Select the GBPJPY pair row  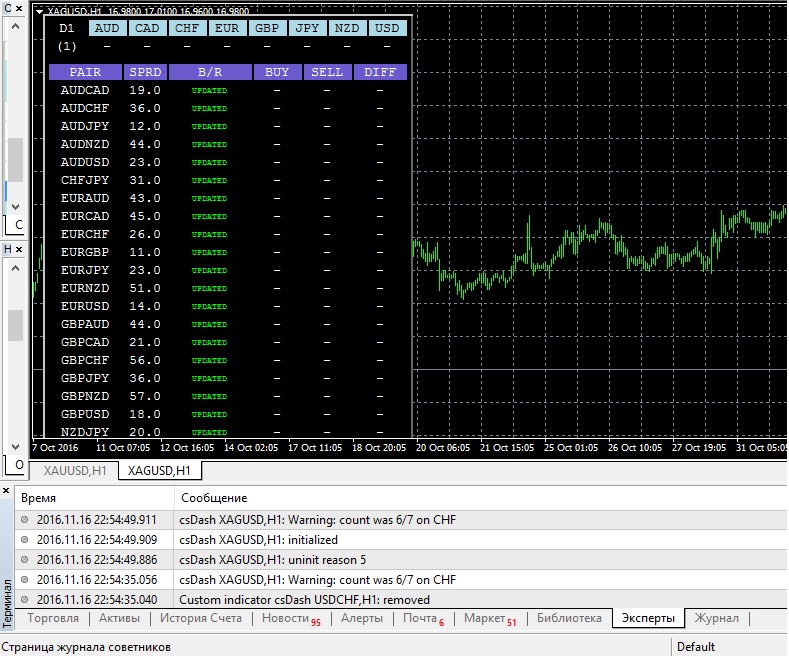[227, 378]
